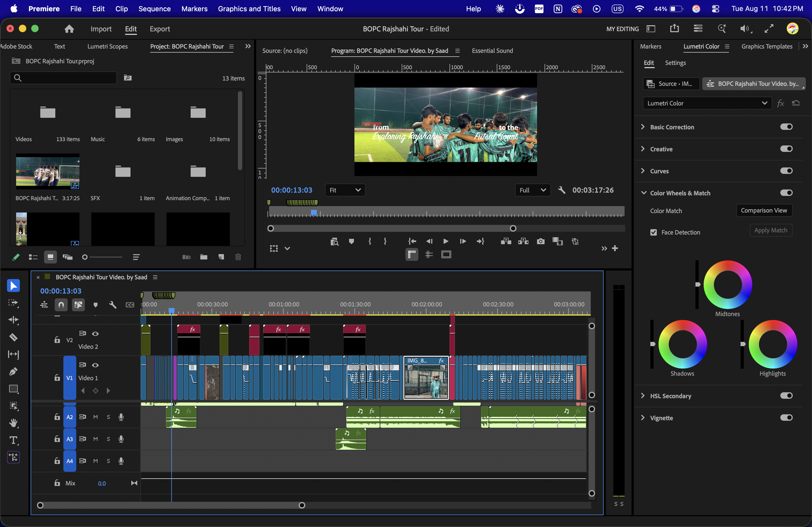812x527 pixels.
Task: Switch Project panel to list view
Action: pos(33,257)
